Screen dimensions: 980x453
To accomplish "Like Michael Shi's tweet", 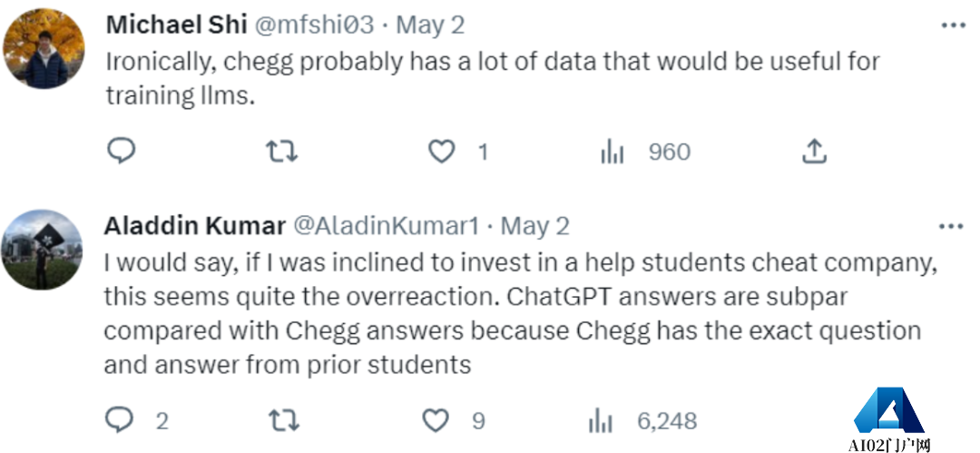I will tap(442, 152).
